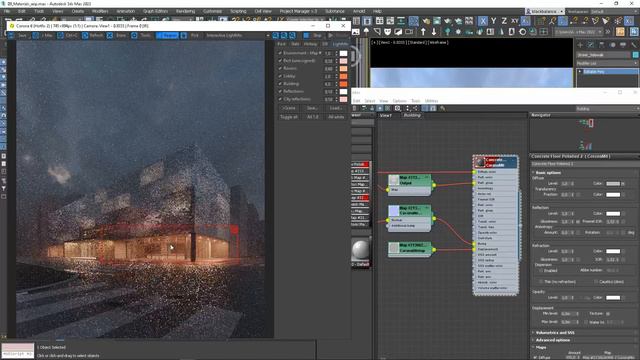Switch to the LightMix tab

coord(340,44)
